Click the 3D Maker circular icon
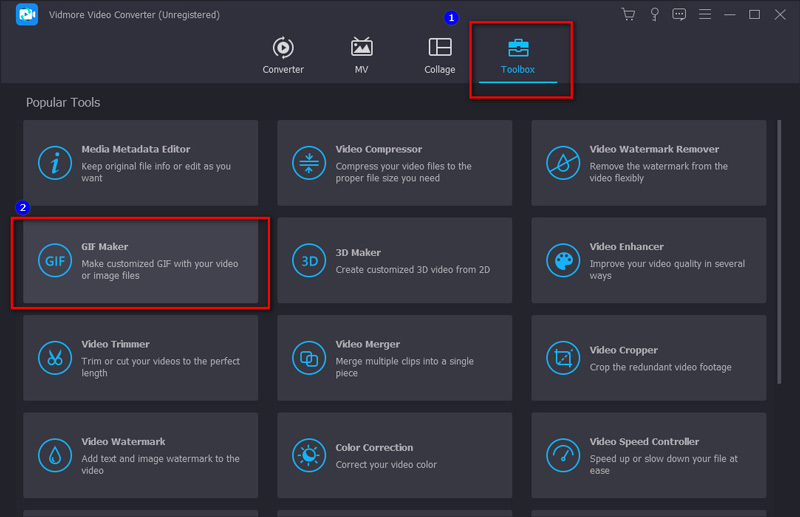The height and width of the screenshot is (517, 800). click(309, 261)
